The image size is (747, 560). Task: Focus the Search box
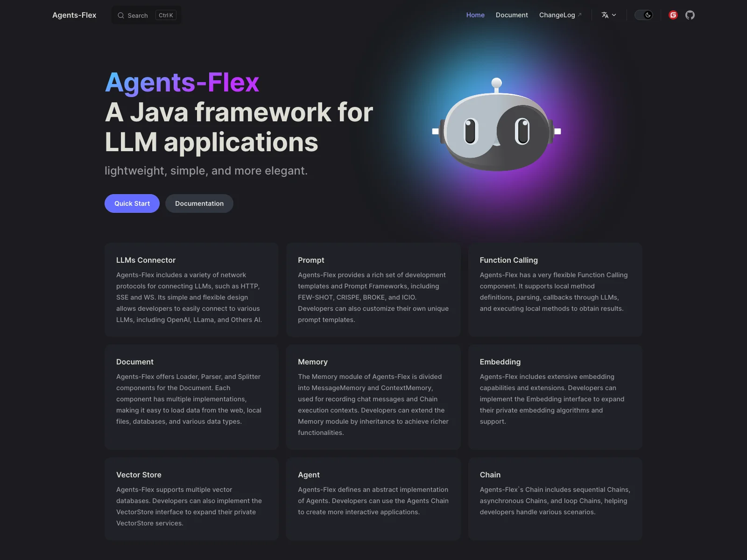(x=147, y=15)
